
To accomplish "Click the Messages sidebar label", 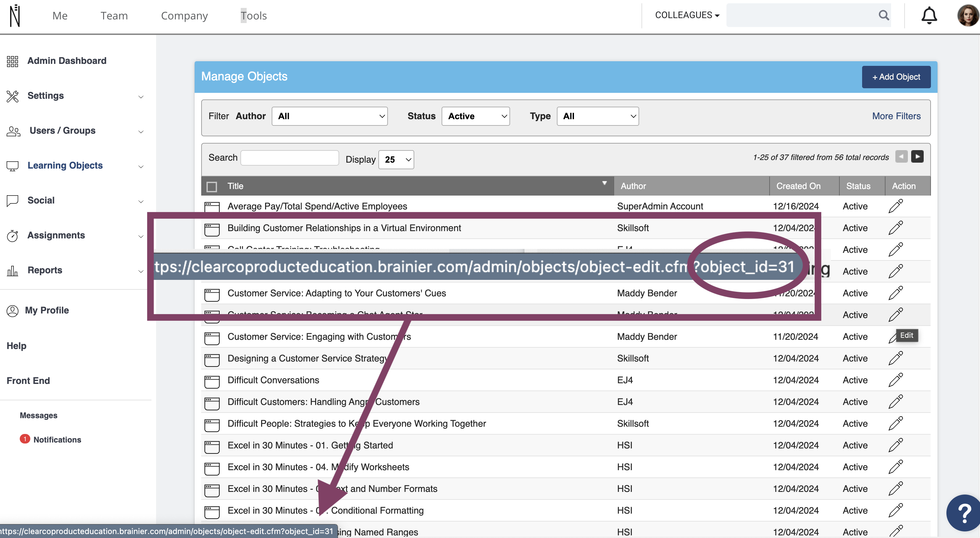I will click(39, 416).
